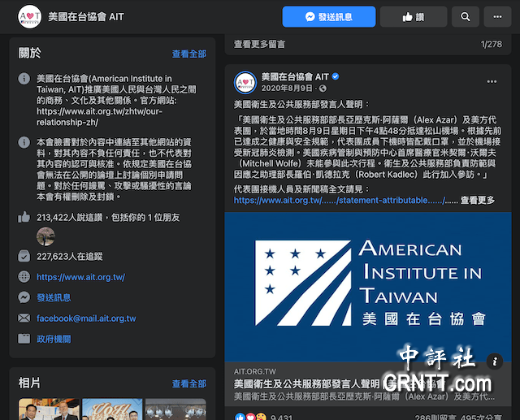Open the post date 2020年8月9日
The height and width of the screenshot is (420, 520).
pyautogui.click(x=287, y=89)
